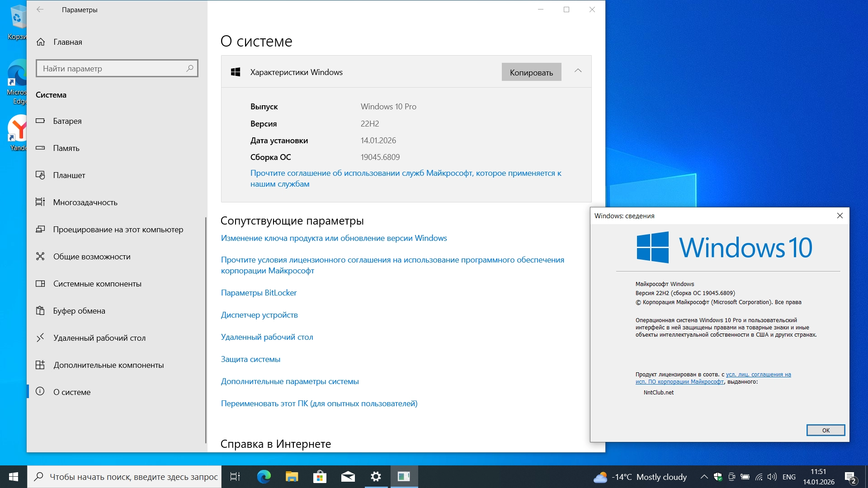Click the Найти параметр search field

(x=113, y=69)
